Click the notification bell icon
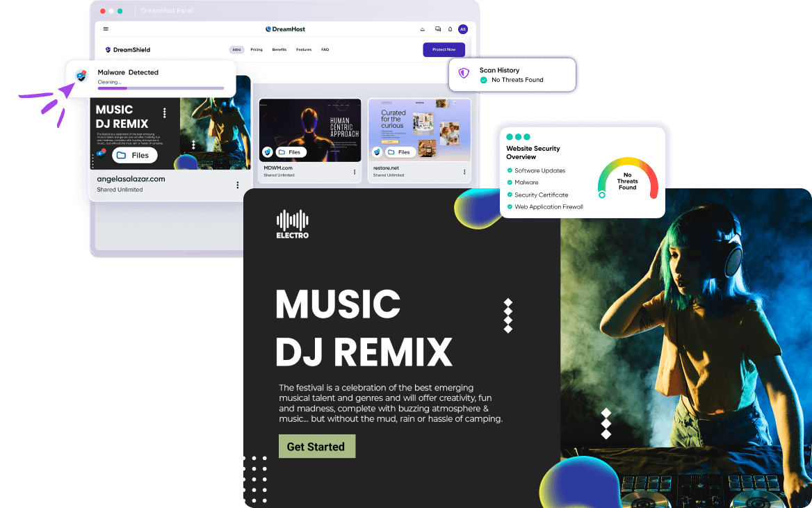The width and height of the screenshot is (812, 508). pyautogui.click(x=450, y=29)
